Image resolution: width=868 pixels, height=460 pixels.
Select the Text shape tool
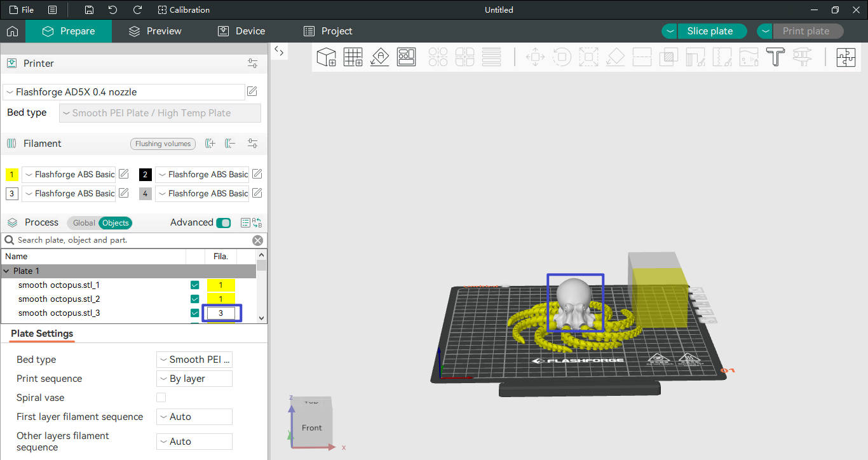pos(775,57)
